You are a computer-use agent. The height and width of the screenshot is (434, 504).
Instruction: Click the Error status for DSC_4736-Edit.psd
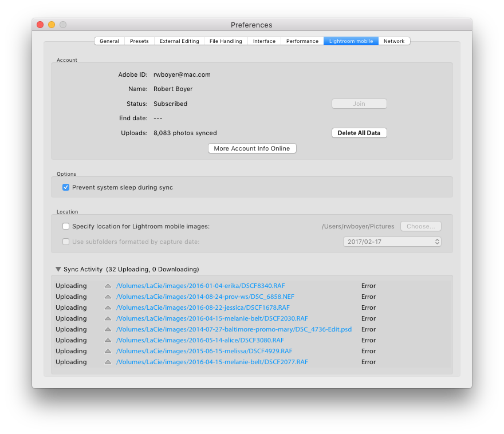coord(368,329)
